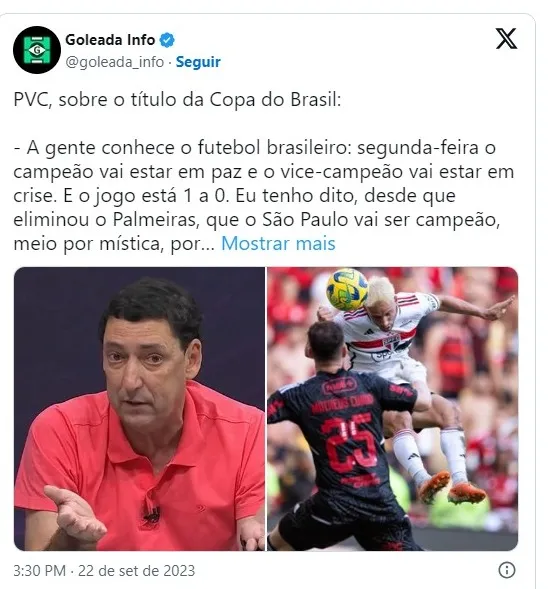This screenshot has width=548, height=589.
Task: Open the @goleada_info handle
Action: [115, 62]
